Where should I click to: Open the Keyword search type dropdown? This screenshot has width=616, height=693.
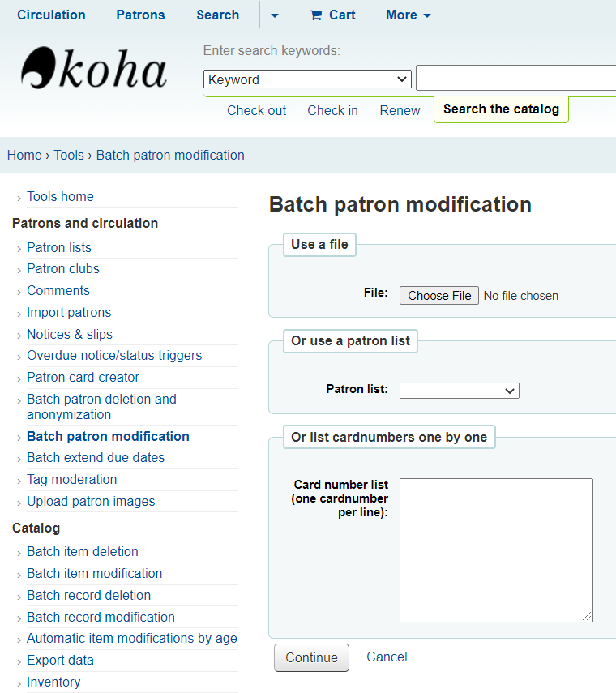click(307, 79)
